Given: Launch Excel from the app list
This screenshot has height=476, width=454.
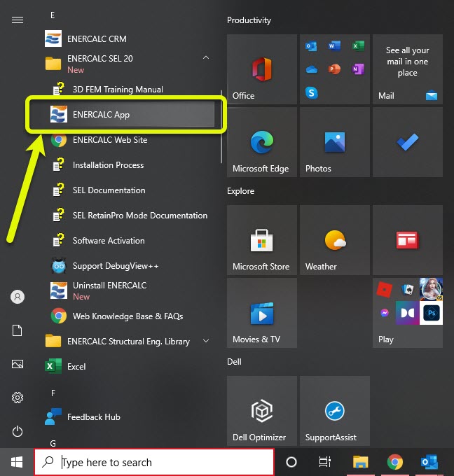Looking at the screenshot, I should 128,366.
